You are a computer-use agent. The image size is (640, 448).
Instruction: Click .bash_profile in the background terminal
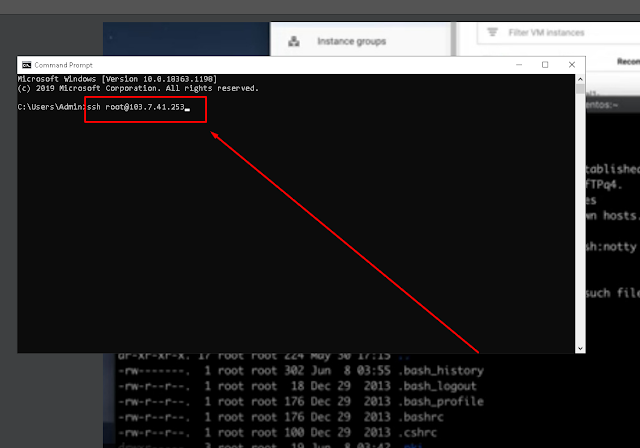point(441,401)
